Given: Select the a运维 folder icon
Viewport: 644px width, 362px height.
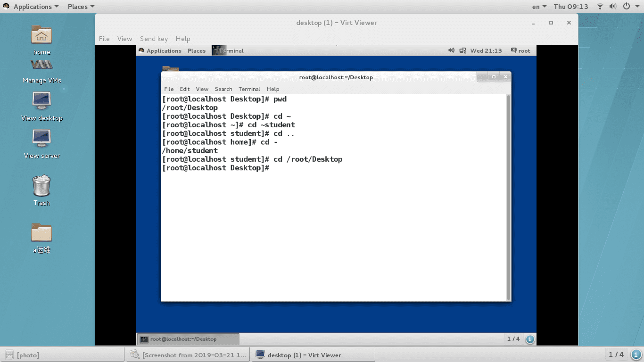Looking at the screenshot, I should [x=41, y=232].
